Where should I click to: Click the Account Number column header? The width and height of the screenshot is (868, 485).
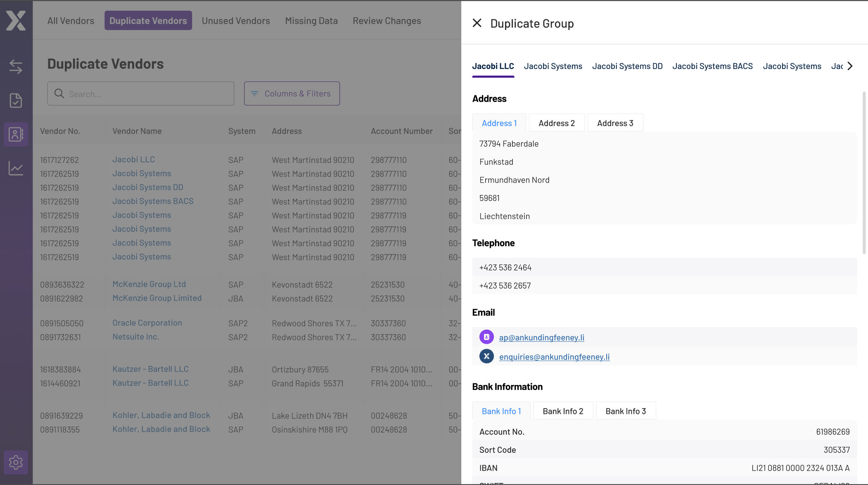[402, 131]
